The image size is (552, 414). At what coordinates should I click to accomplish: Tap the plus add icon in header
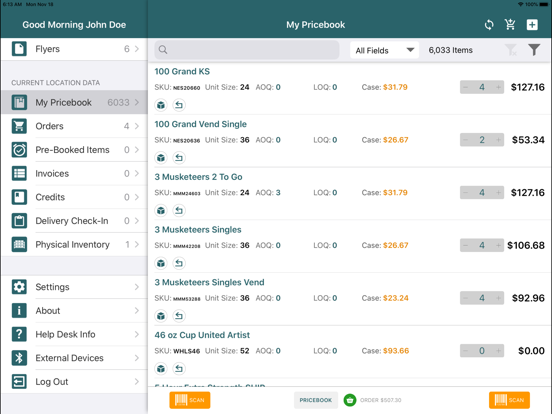(532, 25)
